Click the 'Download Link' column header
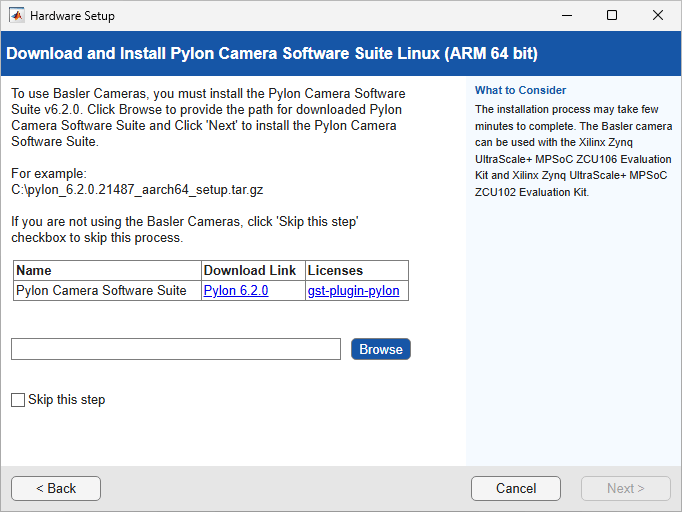 pos(253,271)
